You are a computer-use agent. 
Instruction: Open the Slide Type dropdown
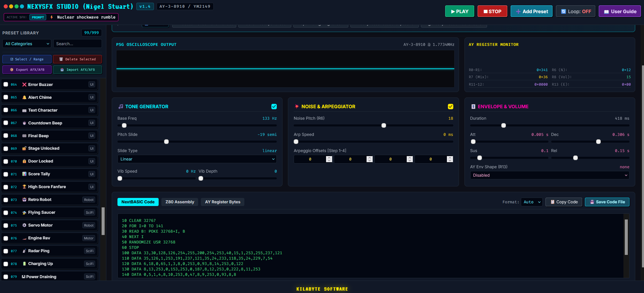click(197, 159)
